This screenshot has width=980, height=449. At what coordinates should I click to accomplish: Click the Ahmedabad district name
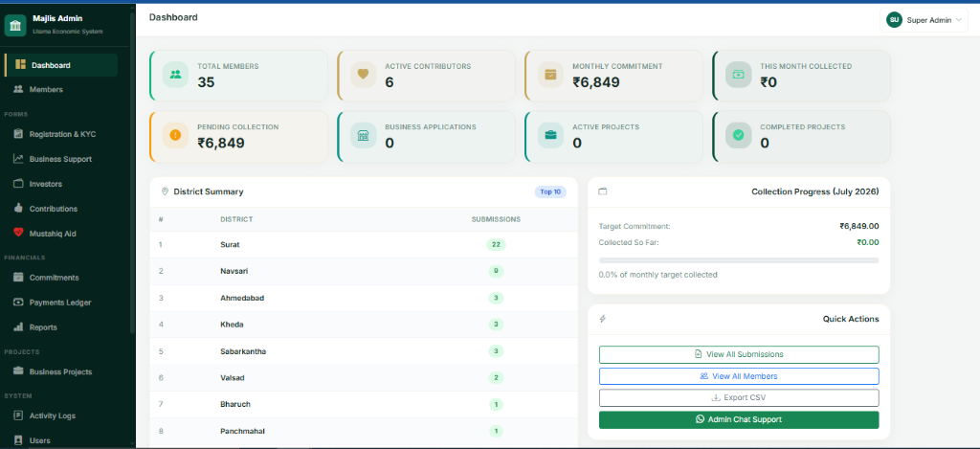click(x=242, y=298)
